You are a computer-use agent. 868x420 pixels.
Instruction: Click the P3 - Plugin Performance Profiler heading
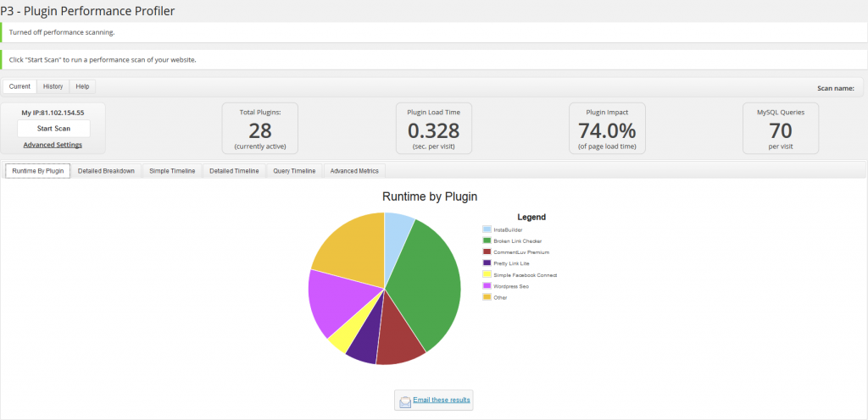(87, 10)
